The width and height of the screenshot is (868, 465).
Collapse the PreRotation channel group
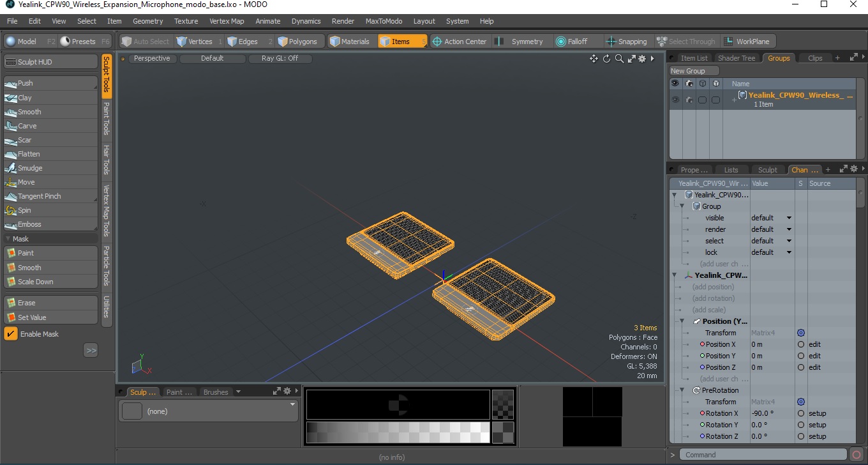point(682,390)
